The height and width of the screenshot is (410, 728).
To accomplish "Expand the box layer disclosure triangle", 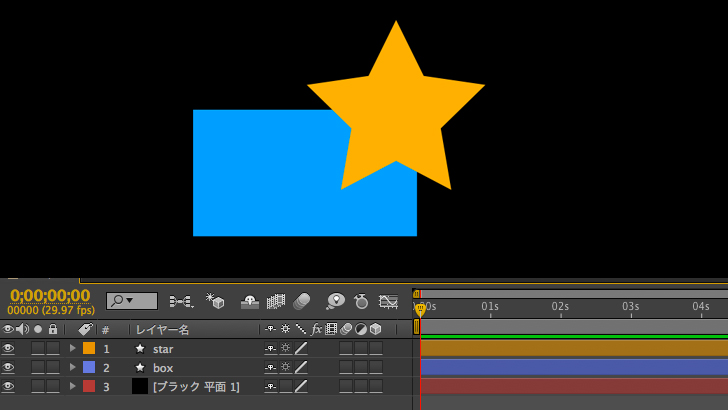I will [x=72, y=367].
